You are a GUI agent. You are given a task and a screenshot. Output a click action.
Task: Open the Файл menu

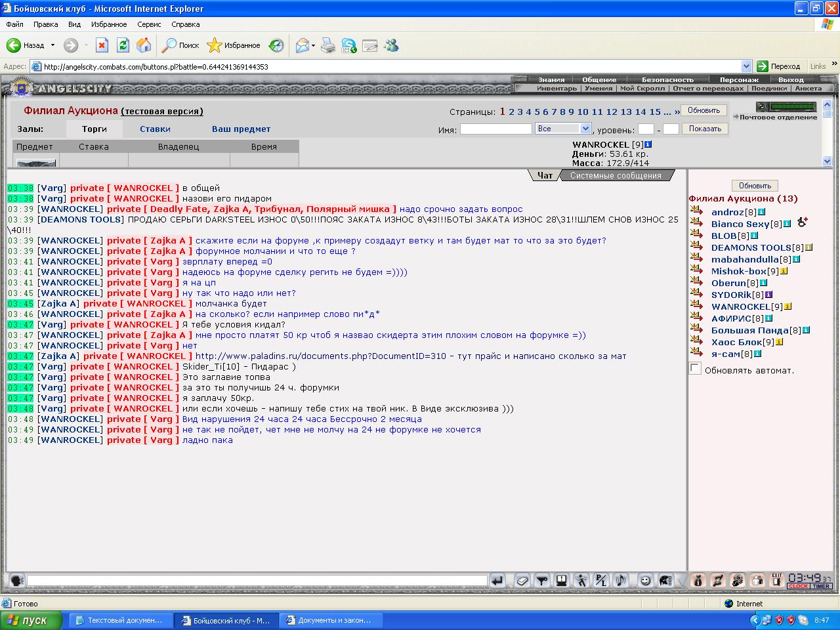point(14,24)
